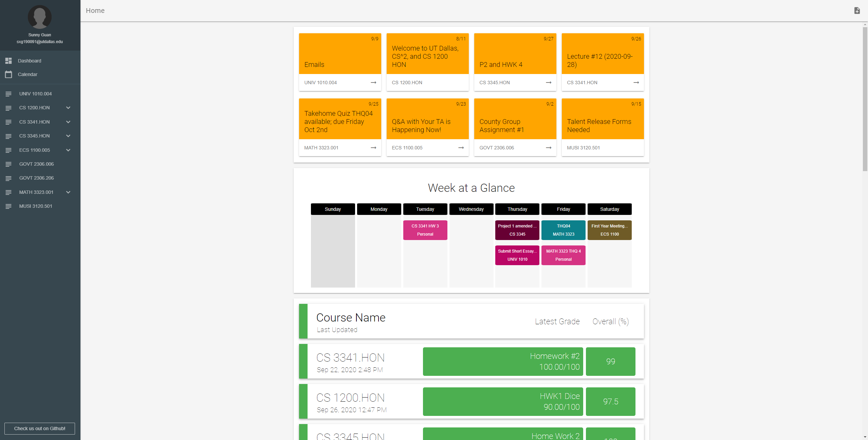Open the Dashboard icon in sidebar
This screenshot has height=440, width=868.
coord(8,61)
